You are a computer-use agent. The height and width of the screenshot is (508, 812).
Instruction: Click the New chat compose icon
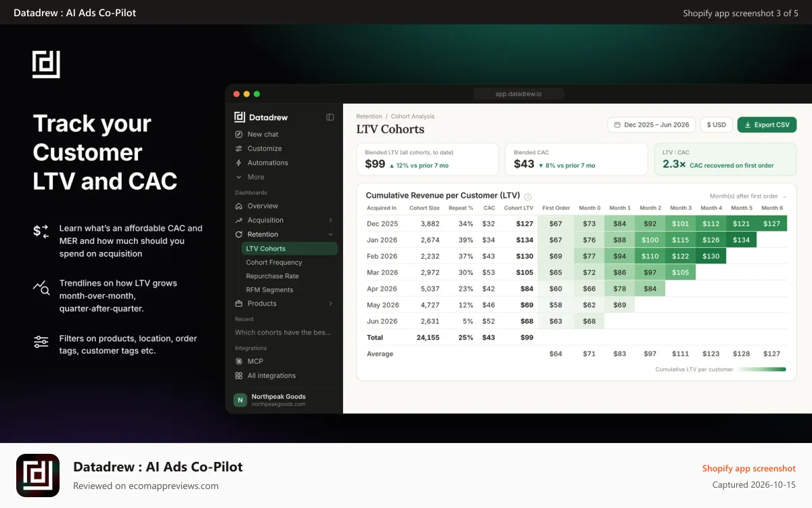coord(239,134)
